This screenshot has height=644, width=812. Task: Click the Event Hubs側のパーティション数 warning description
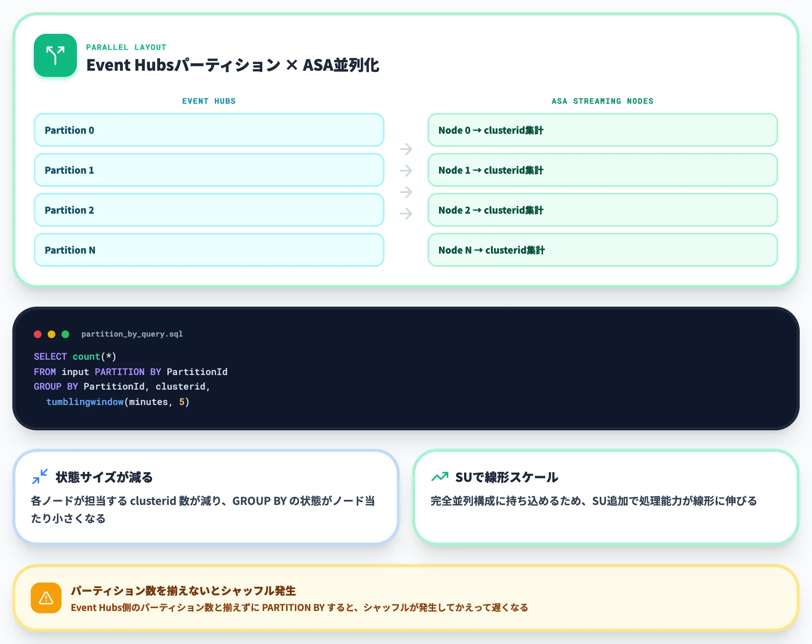(300, 607)
